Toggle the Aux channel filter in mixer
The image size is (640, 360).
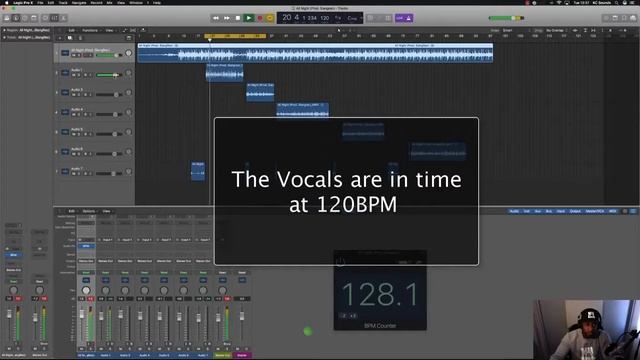[x=538, y=211]
